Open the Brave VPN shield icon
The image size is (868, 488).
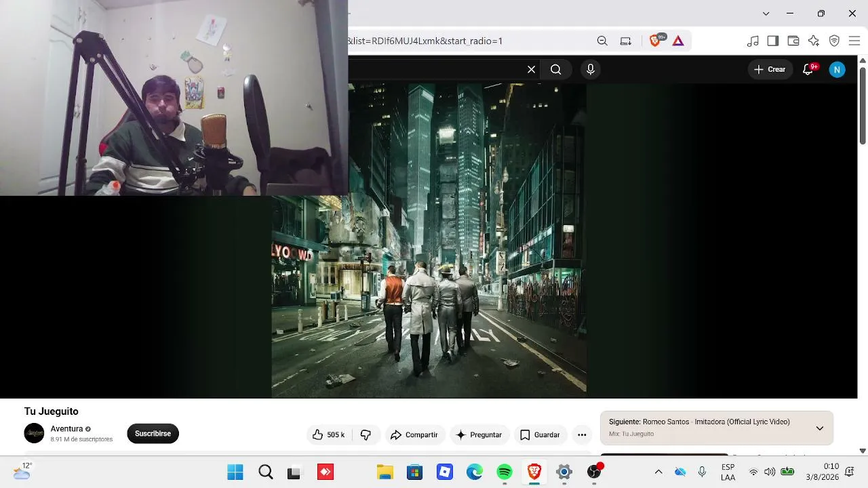(x=835, y=41)
